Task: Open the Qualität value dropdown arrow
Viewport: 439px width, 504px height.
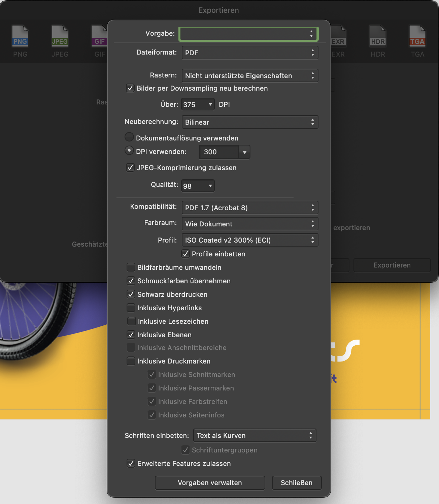Action: point(210,186)
